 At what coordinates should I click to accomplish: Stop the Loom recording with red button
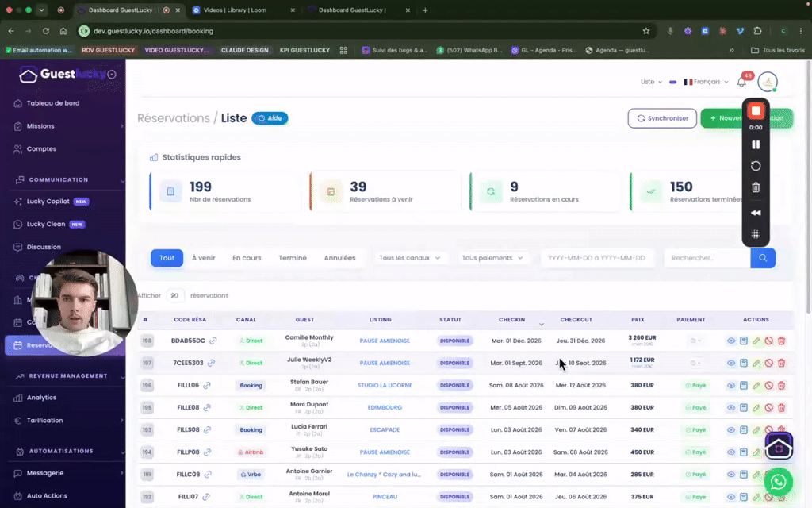pos(756,111)
